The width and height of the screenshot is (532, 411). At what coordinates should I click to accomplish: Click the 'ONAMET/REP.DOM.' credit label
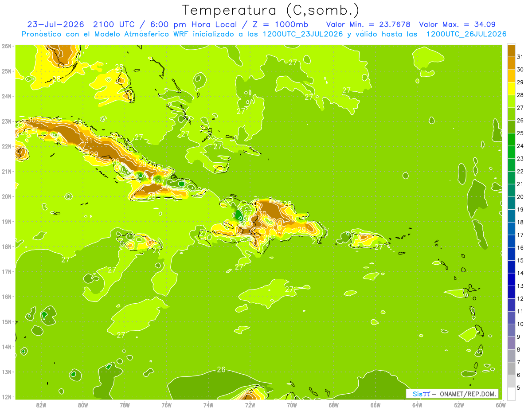[x=468, y=394]
